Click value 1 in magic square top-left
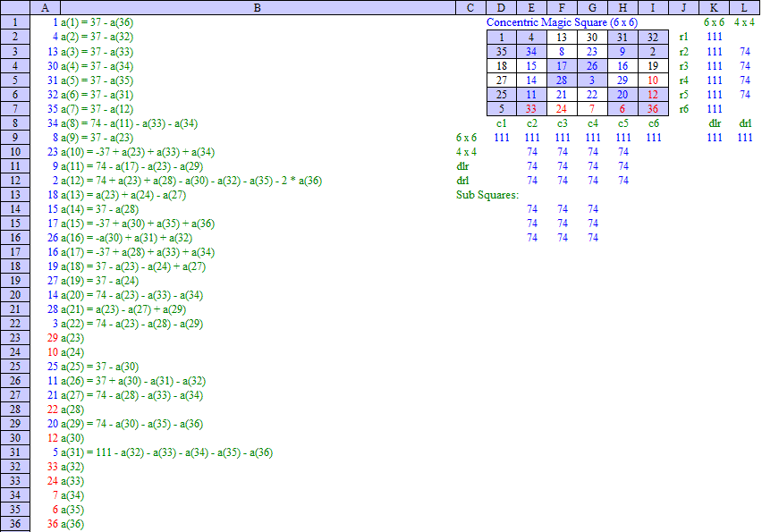 [502, 38]
